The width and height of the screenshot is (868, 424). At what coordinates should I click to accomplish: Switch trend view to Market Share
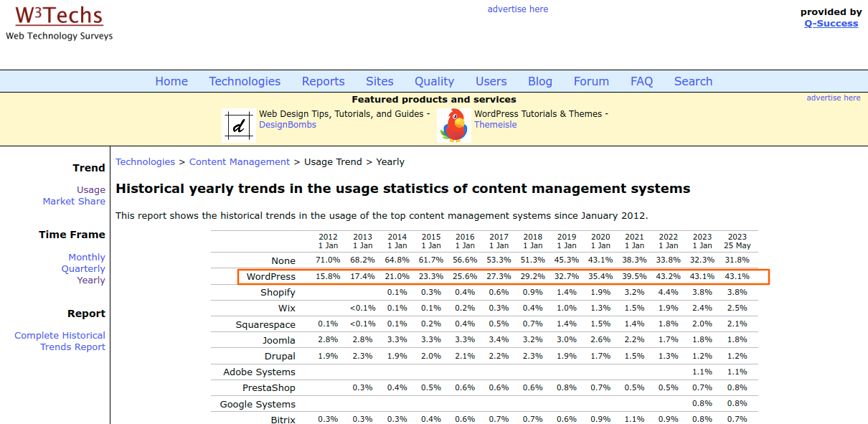[74, 201]
